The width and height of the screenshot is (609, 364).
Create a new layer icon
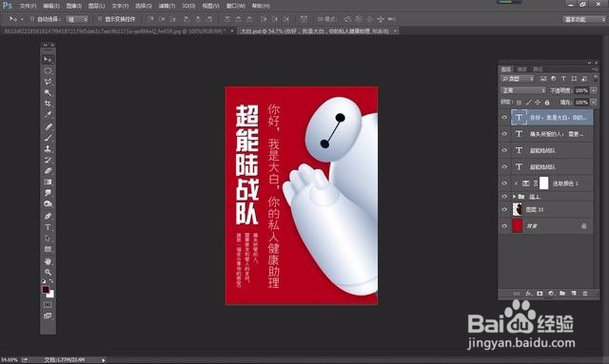pyautogui.click(x=574, y=294)
